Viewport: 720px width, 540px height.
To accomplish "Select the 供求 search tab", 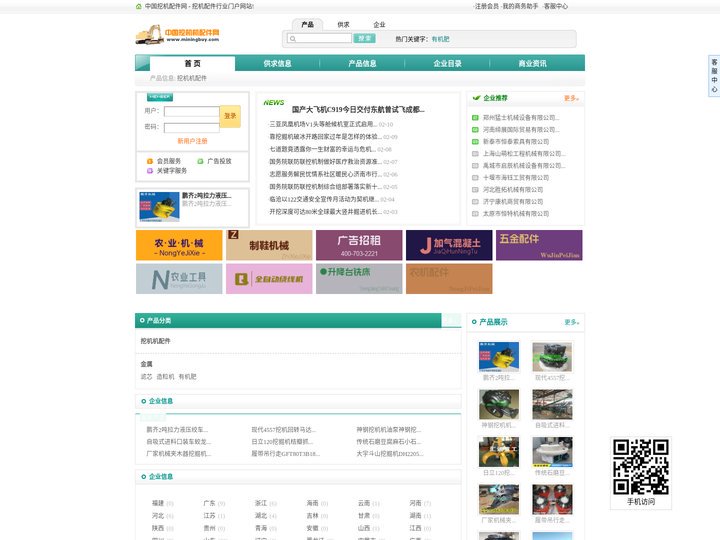I will click(343, 25).
